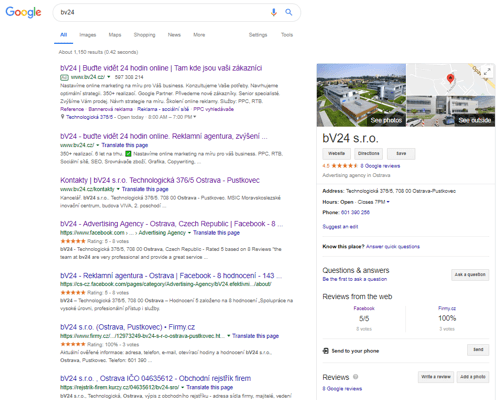The width and height of the screenshot is (500, 400).
Task: Expand dropdown arrow of rejstrik-firem.kurzy.cz result URL
Action: (183, 387)
